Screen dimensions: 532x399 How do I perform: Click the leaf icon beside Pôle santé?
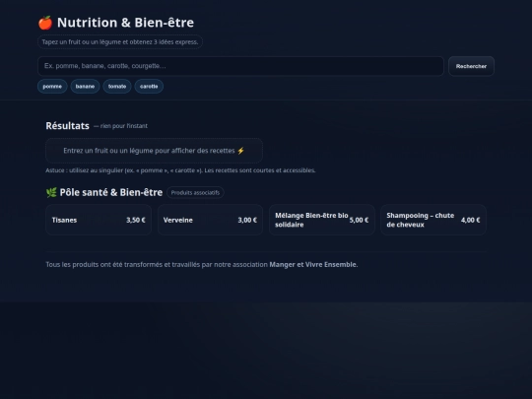click(x=51, y=193)
